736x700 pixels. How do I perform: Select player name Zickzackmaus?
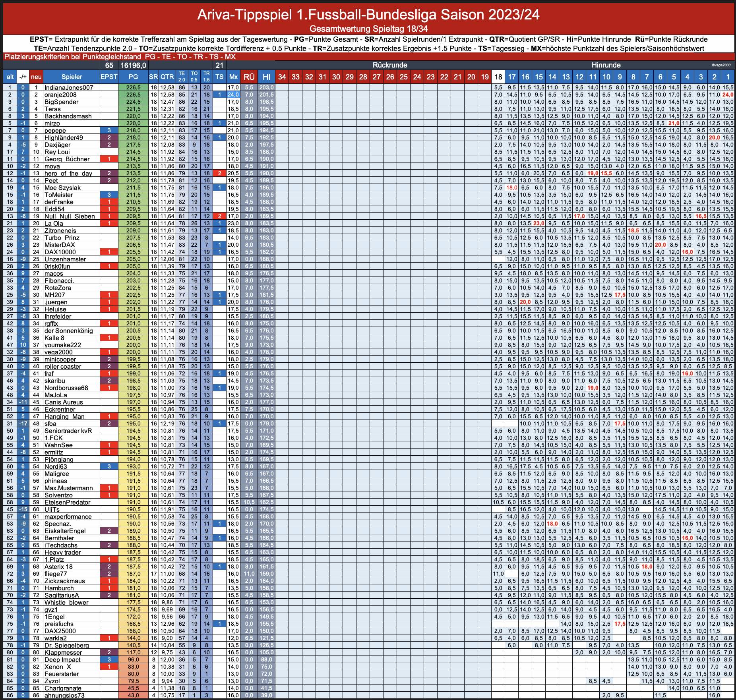click(x=64, y=581)
